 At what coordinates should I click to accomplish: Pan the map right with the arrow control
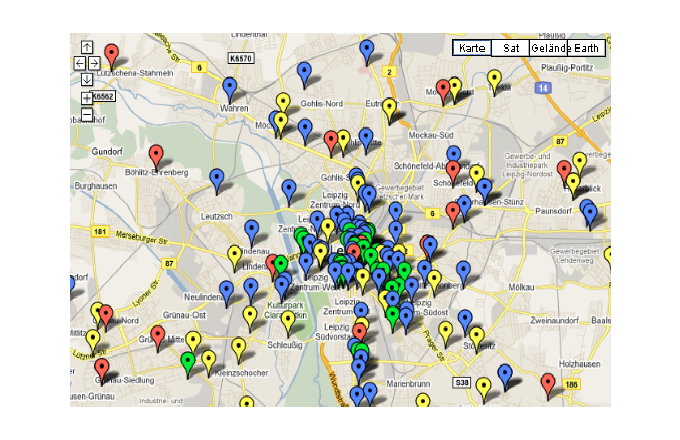point(94,63)
